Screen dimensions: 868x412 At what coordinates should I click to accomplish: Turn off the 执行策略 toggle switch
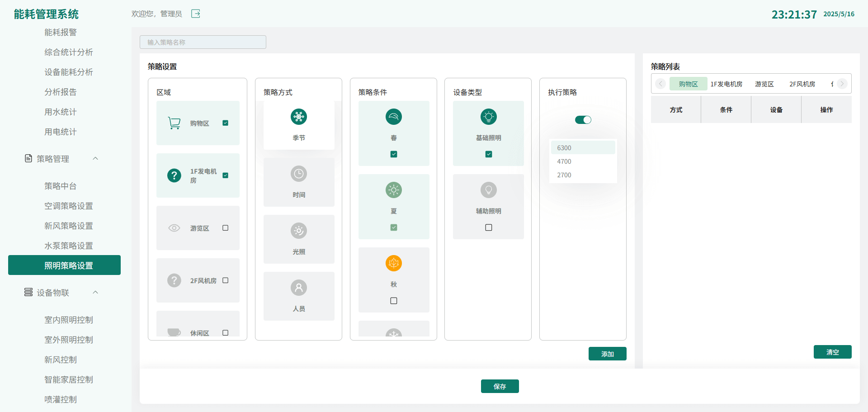(583, 120)
